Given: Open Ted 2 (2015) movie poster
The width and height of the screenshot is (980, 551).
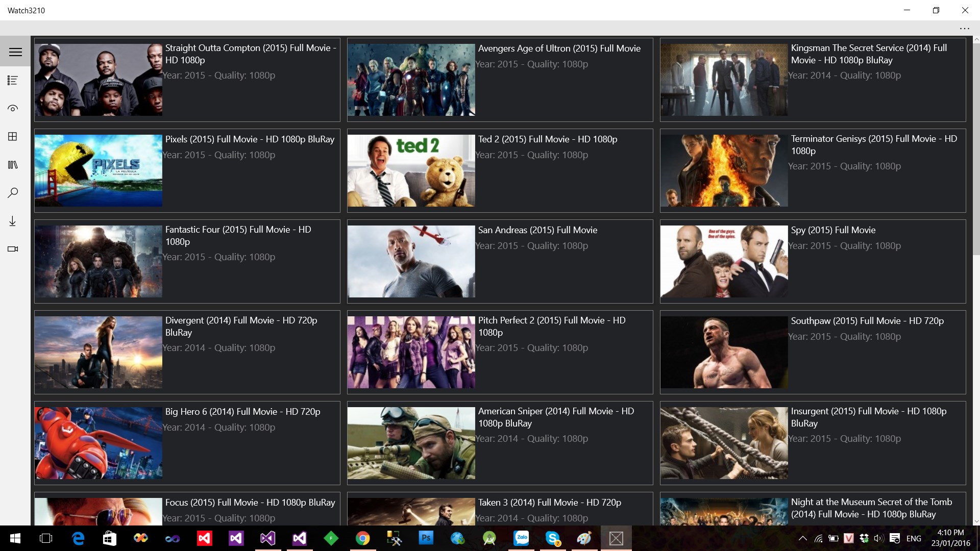Looking at the screenshot, I should (411, 170).
